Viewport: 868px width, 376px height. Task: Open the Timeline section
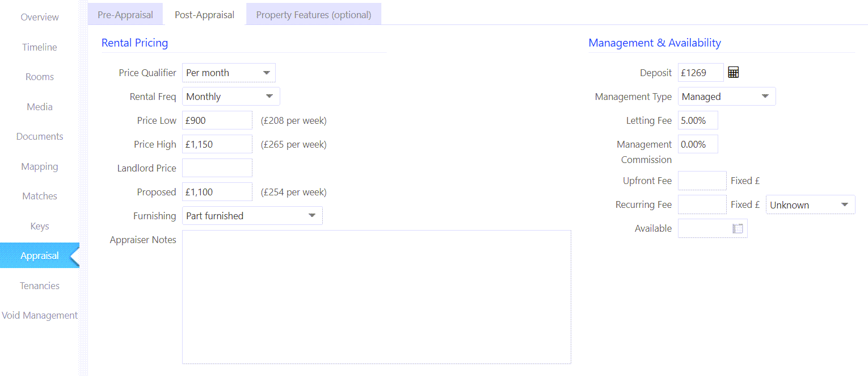(x=40, y=47)
